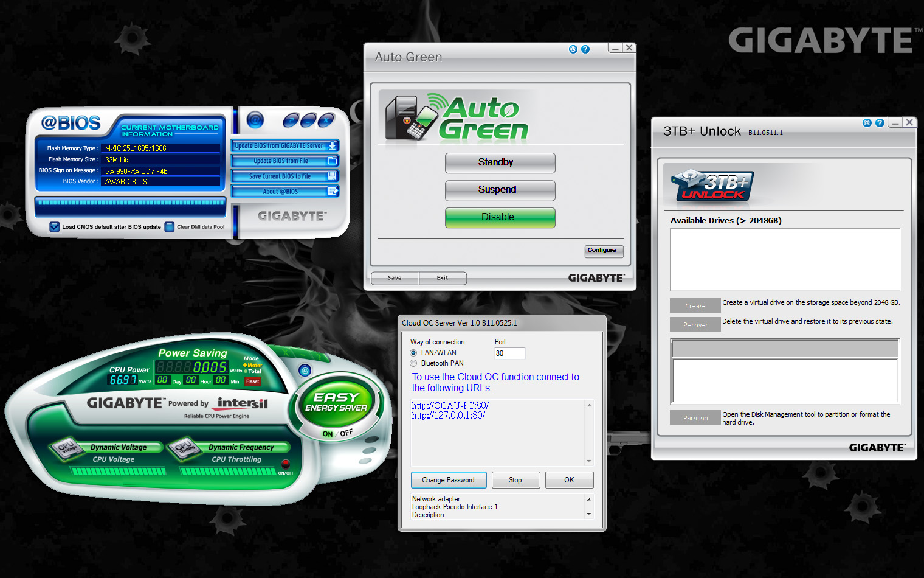The height and width of the screenshot is (578, 924).
Task: Click the CPU Voltage level bar
Action: 118,472
